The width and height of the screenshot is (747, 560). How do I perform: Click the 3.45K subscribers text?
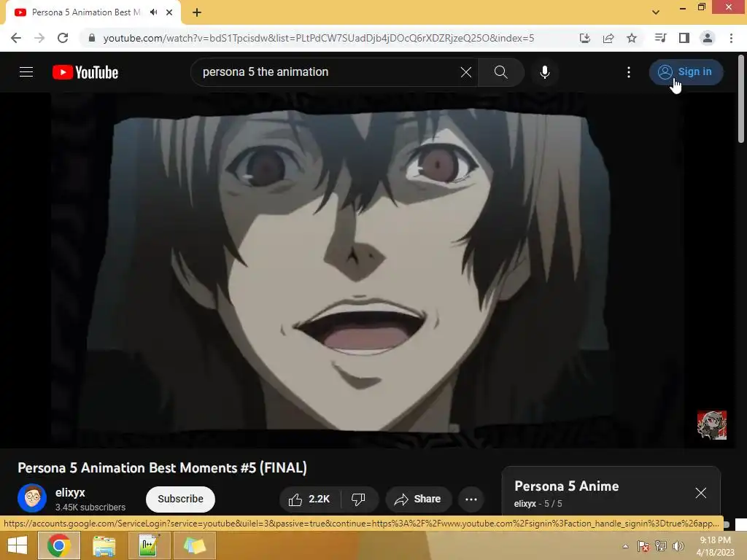pos(90,507)
